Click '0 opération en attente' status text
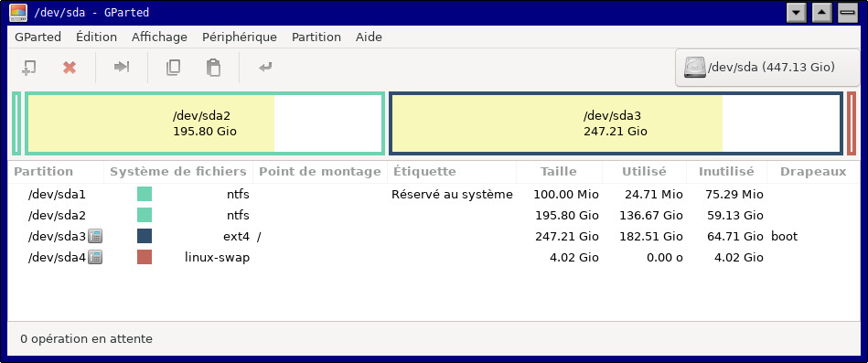 coord(86,338)
